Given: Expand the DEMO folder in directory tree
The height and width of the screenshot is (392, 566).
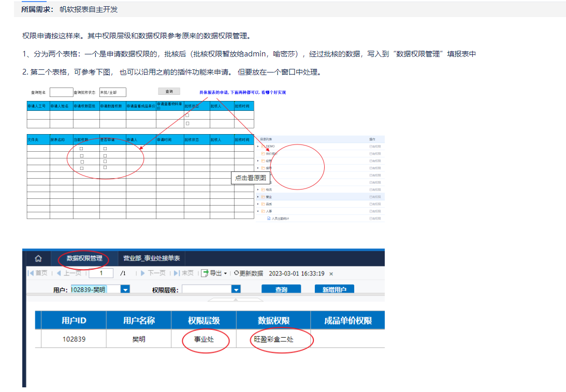Looking at the screenshot, I should (x=258, y=147).
